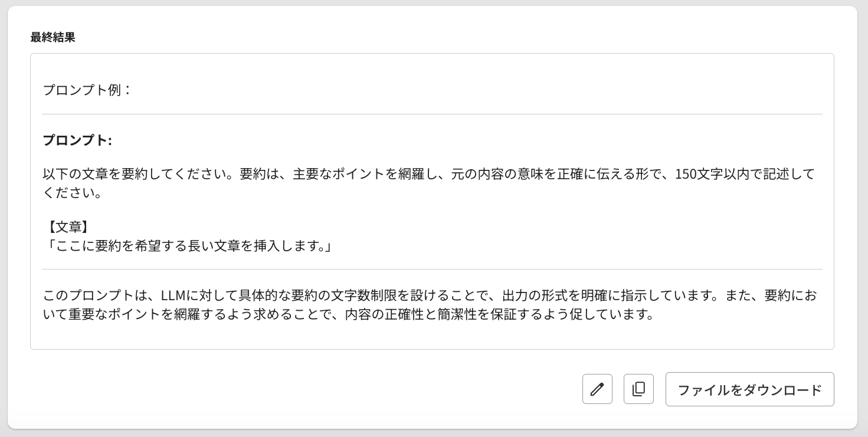Copy the final result using copy icon
Viewport: 868px width, 437px height.
click(x=638, y=389)
